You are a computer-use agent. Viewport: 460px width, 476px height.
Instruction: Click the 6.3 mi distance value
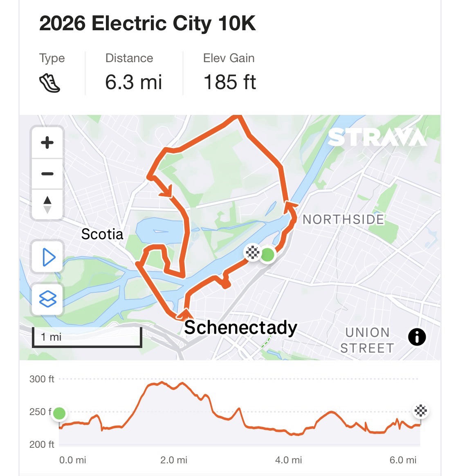pos(133,82)
